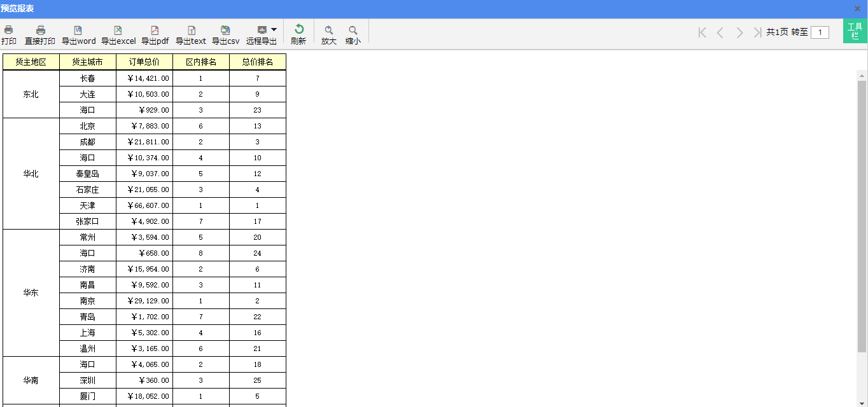Click the 天津 city cell
868x407 pixels.
(88, 205)
